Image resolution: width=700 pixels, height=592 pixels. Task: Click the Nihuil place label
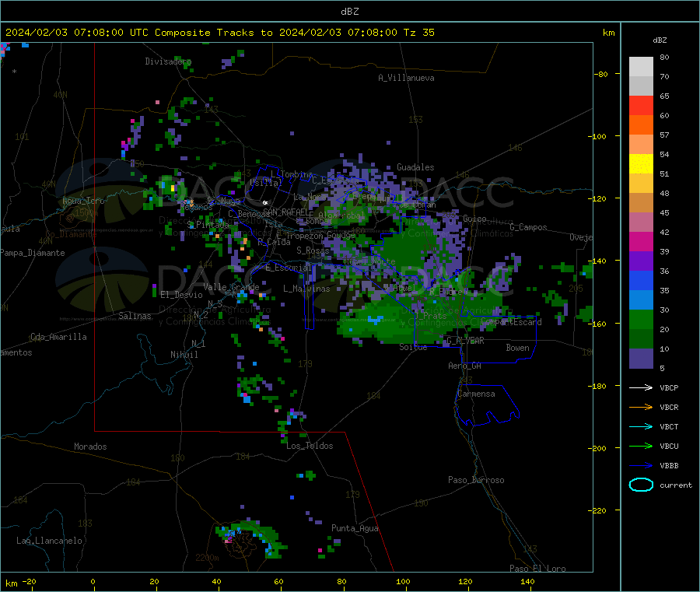pos(184,355)
